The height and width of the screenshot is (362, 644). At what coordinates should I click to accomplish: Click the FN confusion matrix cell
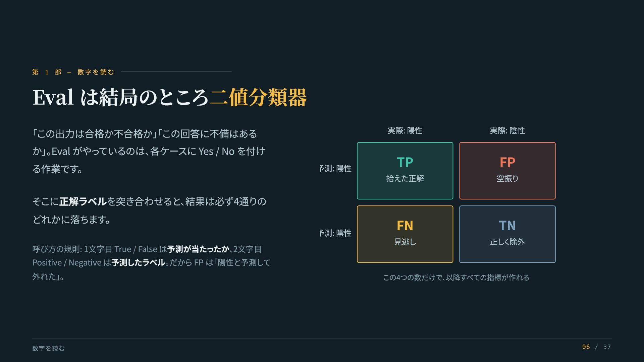(405, 234)
